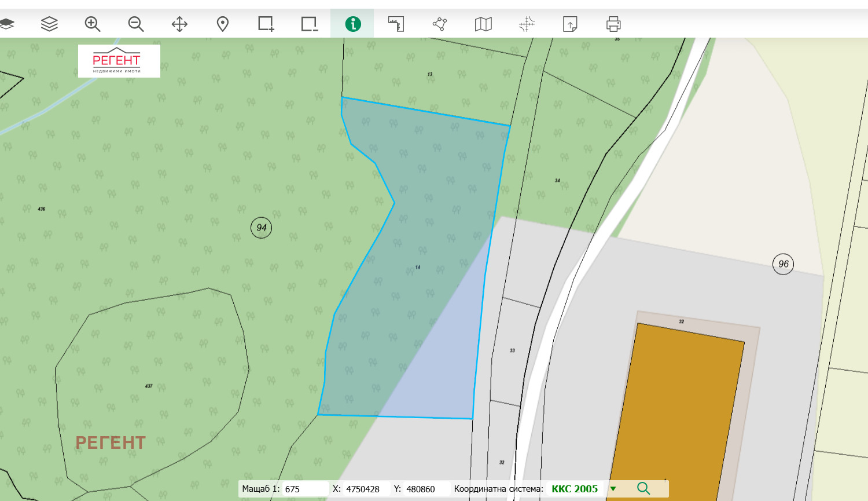Choose the add-to-selection rectangle tool

(x=266, y=24)
